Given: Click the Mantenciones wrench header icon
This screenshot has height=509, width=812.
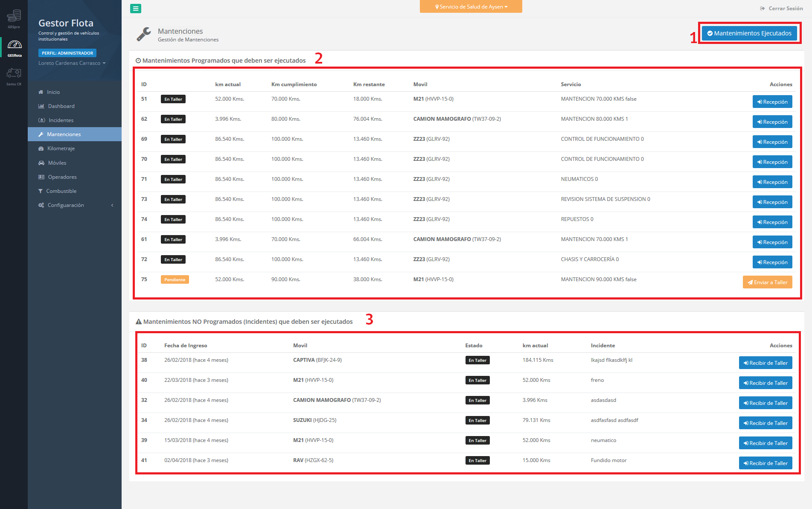Looking at the screenshot, I should tap(144, 35).
